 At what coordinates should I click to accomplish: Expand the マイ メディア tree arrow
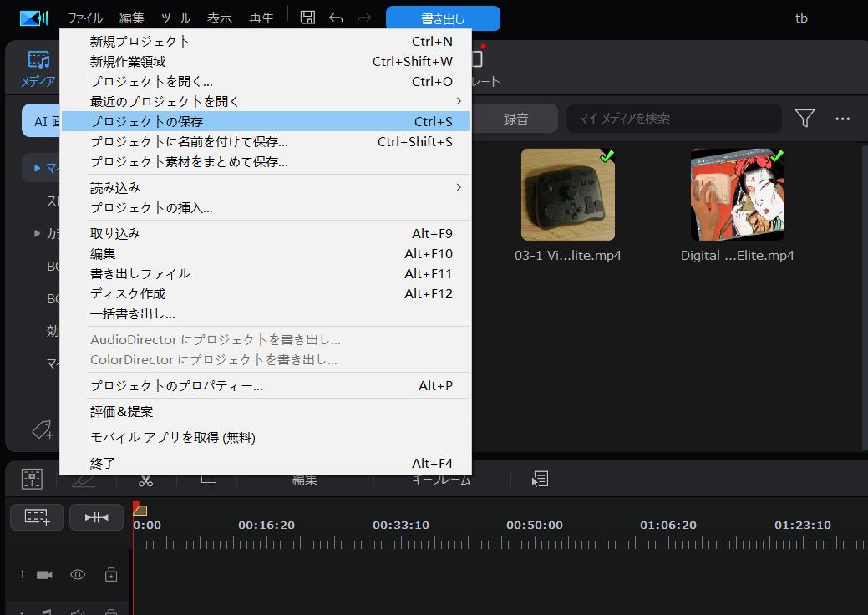coord(37,168)
